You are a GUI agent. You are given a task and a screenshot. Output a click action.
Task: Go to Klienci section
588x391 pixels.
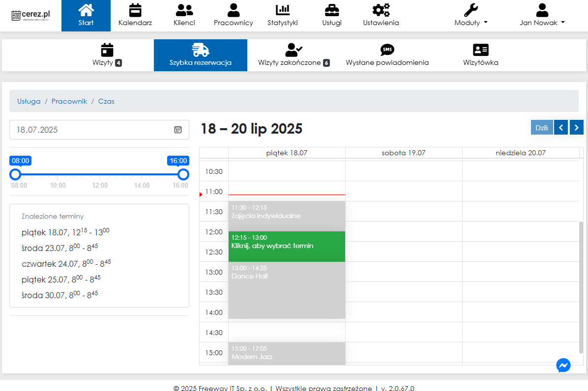(184, 10)
